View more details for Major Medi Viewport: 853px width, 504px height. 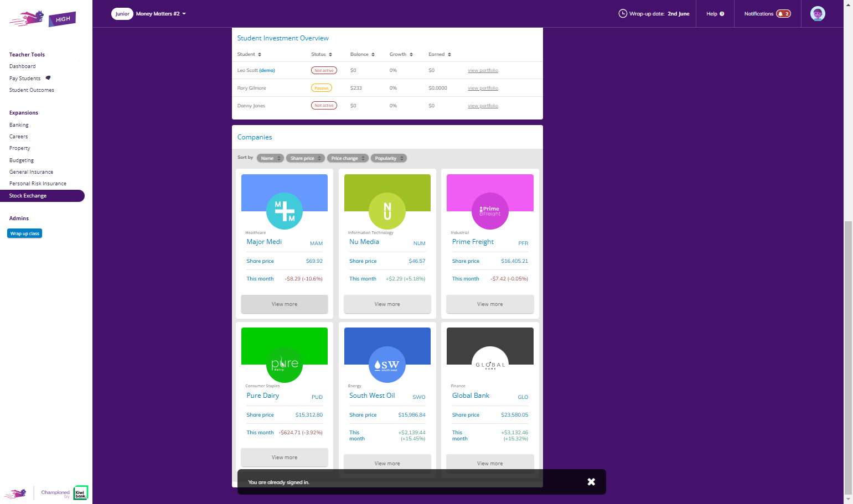[x=285, y=304]
